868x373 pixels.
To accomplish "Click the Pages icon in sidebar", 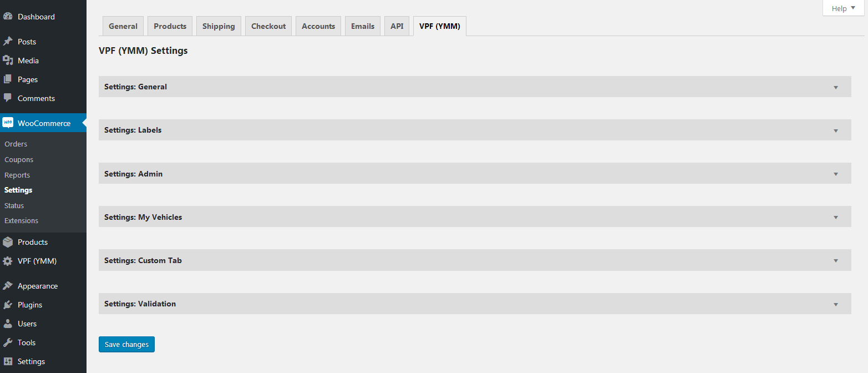I will coord(8,79).
